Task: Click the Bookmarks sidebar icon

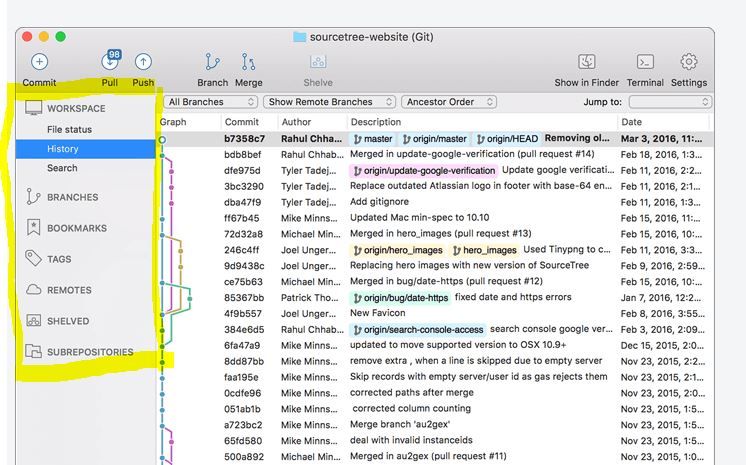Action: tap(33, 228)
